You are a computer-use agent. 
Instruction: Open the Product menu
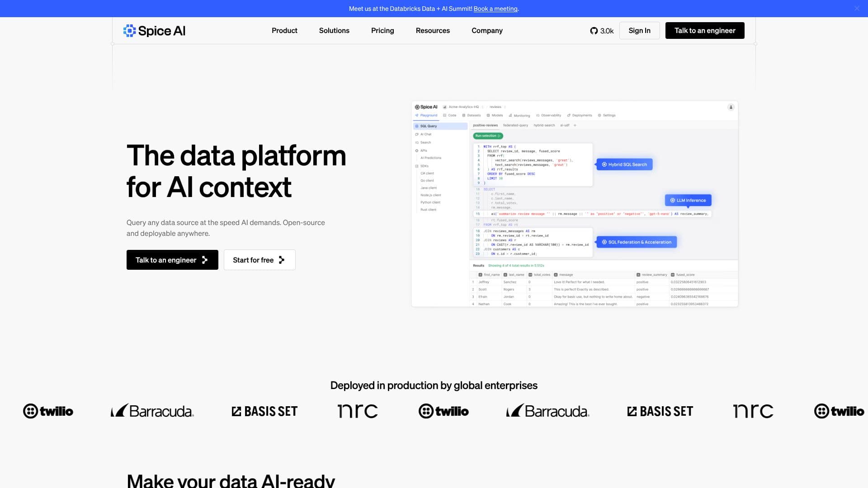tap(284, 31)
